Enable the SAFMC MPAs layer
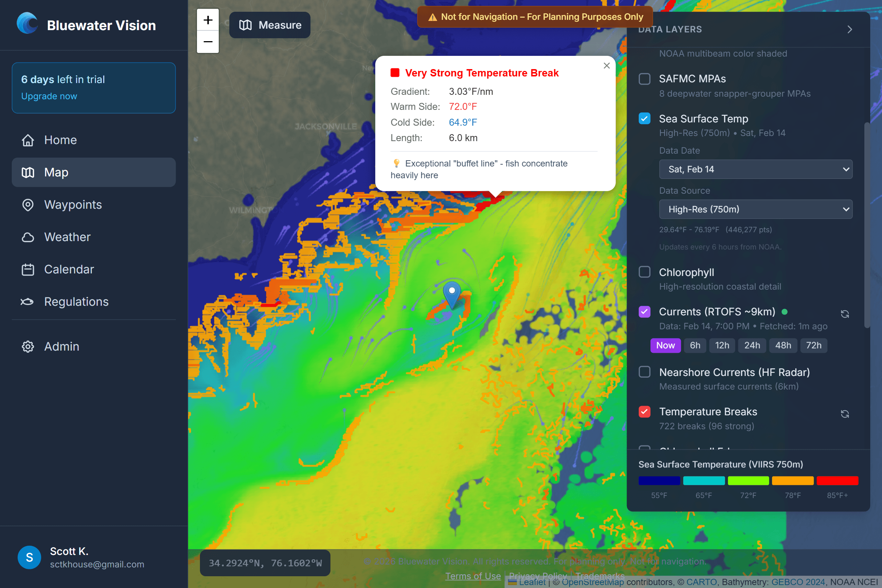 pyautogui.click(x=644, y=79)
